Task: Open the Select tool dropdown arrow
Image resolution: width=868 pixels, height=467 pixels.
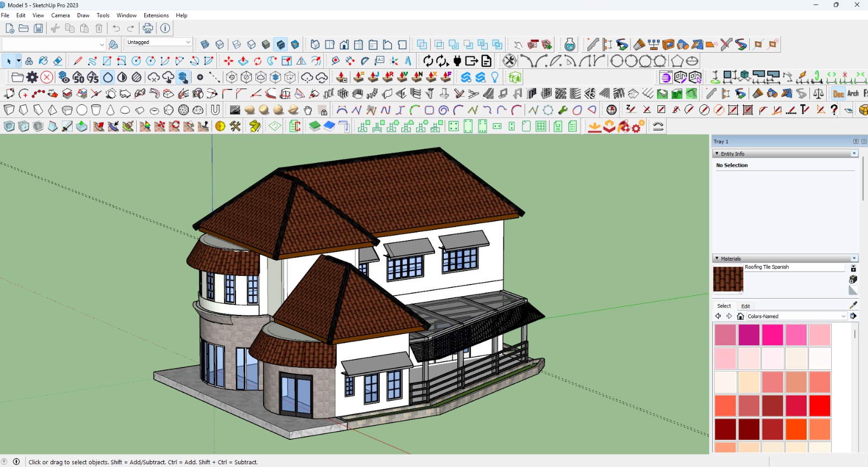Action: point(18,61)
